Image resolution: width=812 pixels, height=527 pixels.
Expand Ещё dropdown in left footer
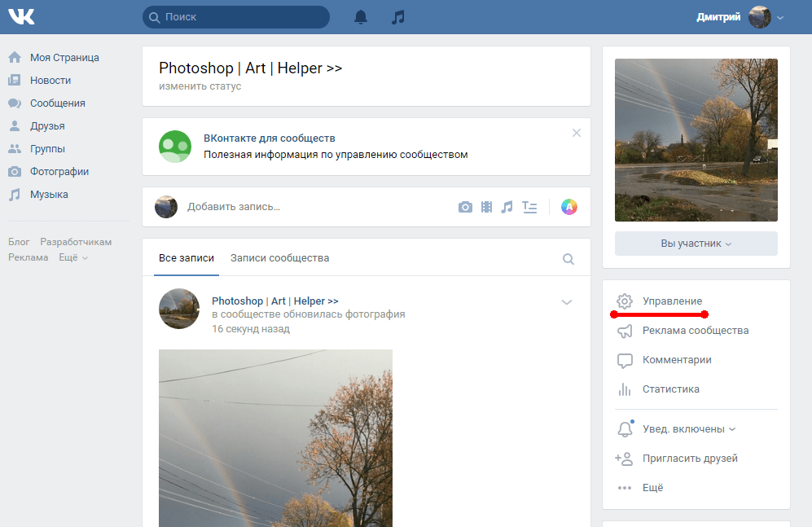click(73, 257)
